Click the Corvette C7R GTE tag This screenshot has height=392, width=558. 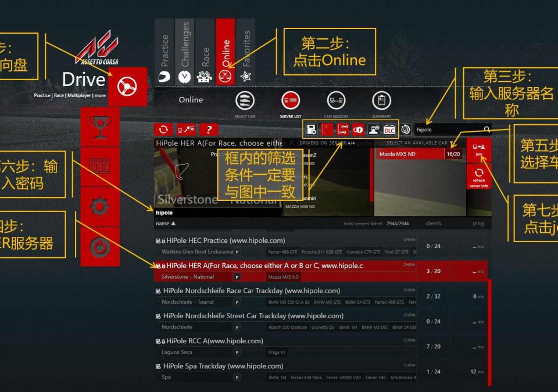coord(363,252)
